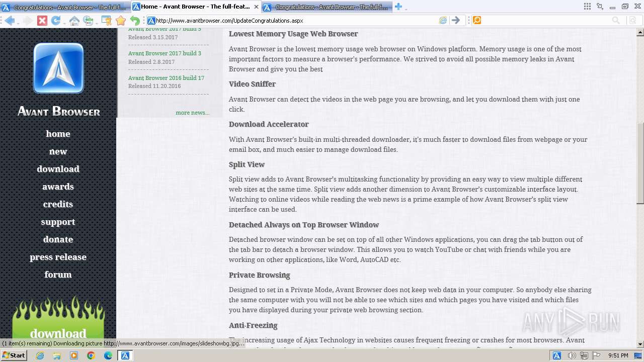The image size is (644, 362).
Task: Open support sidebar link
Action: [x=58, y=222]
